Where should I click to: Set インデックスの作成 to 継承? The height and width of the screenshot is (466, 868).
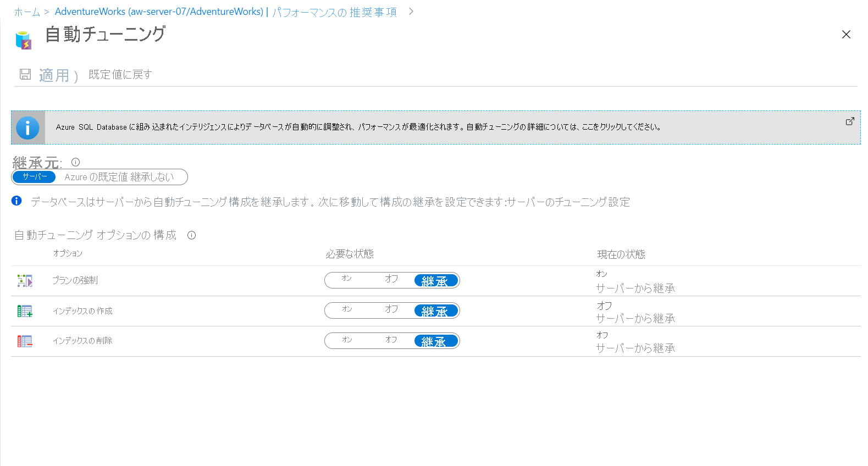(436, 311)
